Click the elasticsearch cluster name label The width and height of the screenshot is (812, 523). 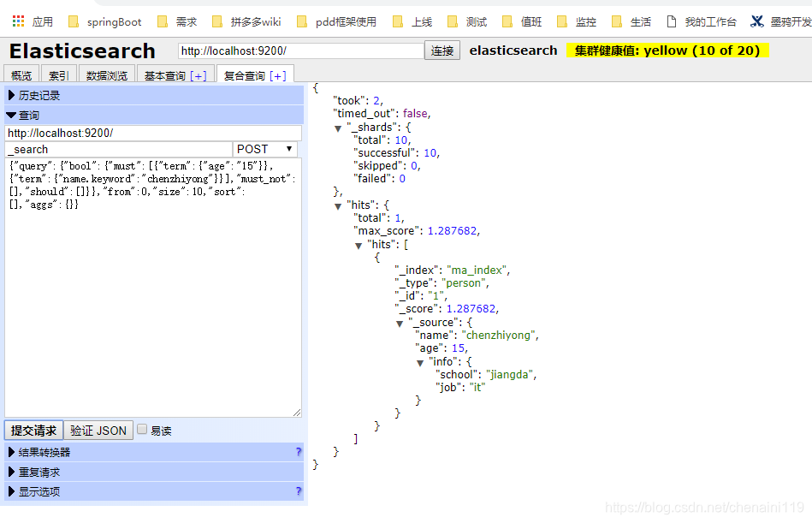(x=513, y=51)
